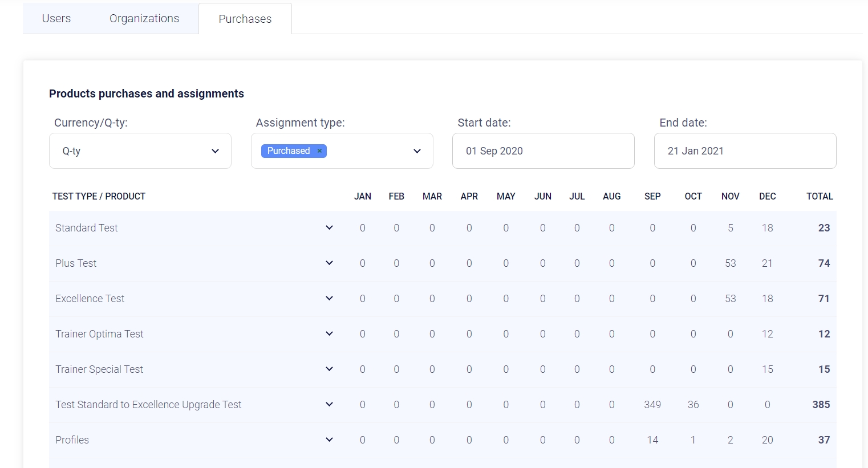Click Trainer Optima Test total 12
Viewport: 868px width, 468px height.
pos(824,334)
